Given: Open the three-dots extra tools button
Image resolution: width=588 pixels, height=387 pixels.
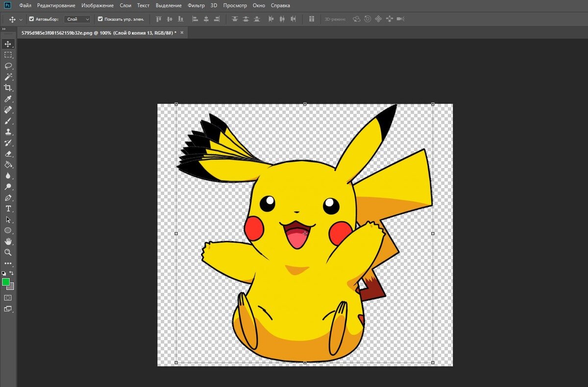Looking at the screenshot, I should pos(8,264).
